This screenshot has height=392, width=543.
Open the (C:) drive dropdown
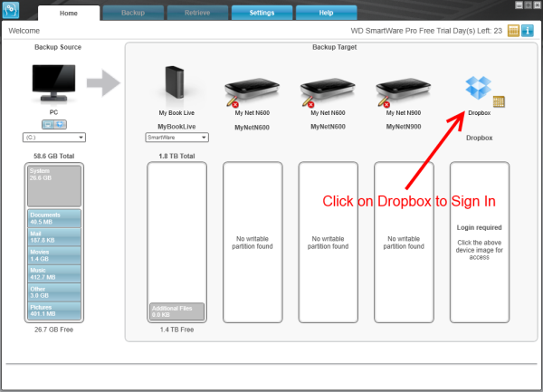point(54,138)
